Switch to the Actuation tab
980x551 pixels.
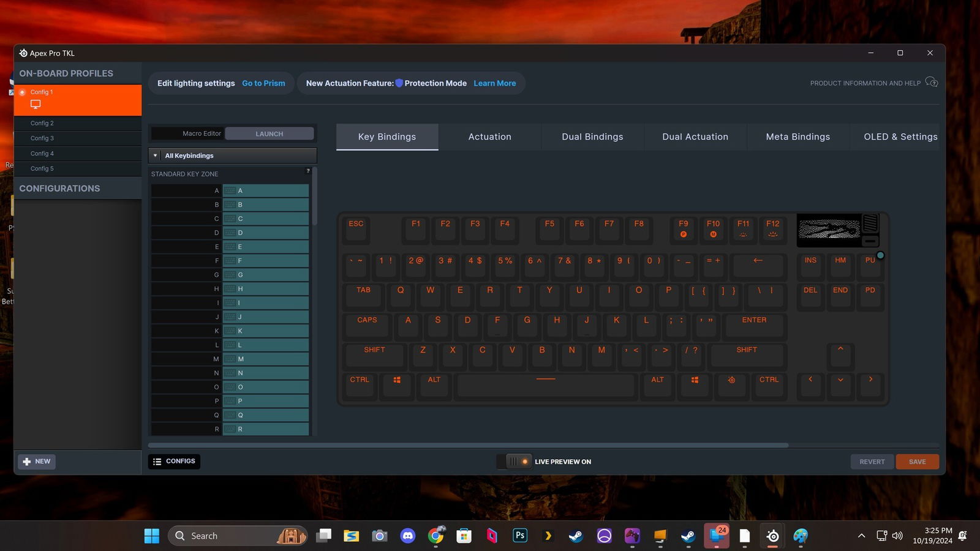(489, 137)
